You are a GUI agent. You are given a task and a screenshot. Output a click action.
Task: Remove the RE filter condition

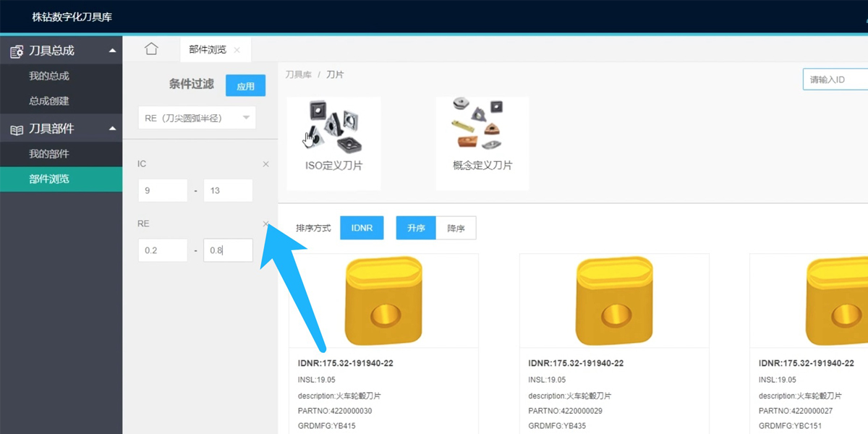click(265, 224)
